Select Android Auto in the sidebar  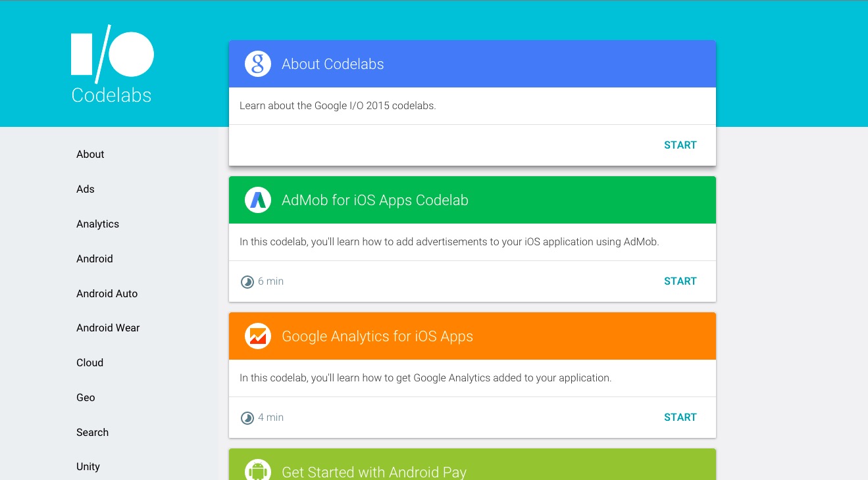[107, 294]
